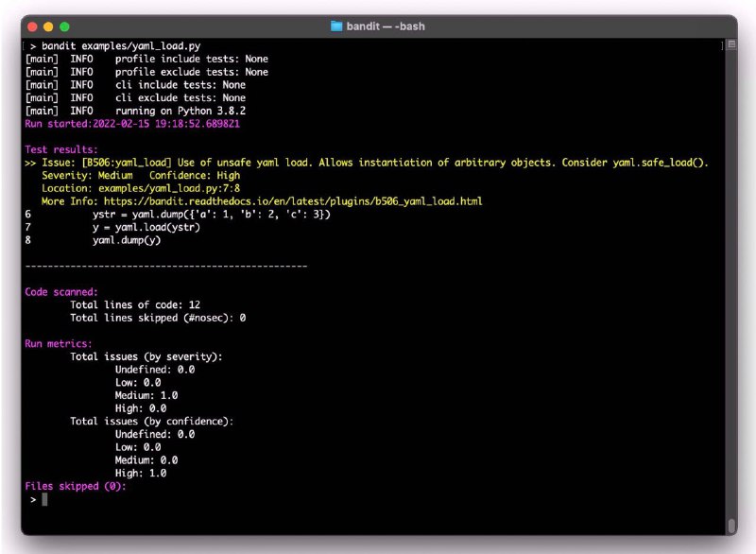The width and height of the screenshot is (756, 554).
Task: Click the blue folder icon in title bar
Action: (x=336, y=26)
